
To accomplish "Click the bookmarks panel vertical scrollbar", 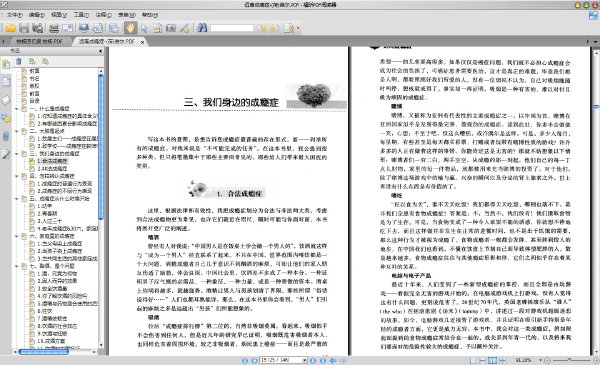I will pyautogui.click(x=101, y=147).
